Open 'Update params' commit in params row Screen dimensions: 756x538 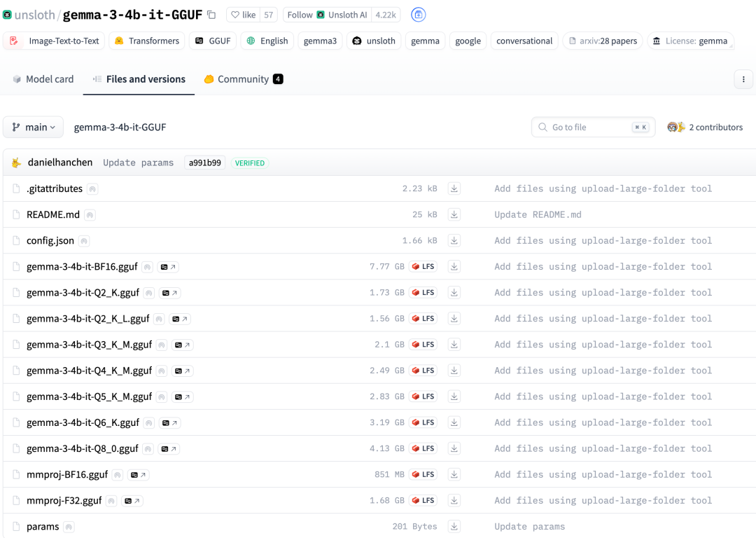pyautogui.click(x=529, y=527)
